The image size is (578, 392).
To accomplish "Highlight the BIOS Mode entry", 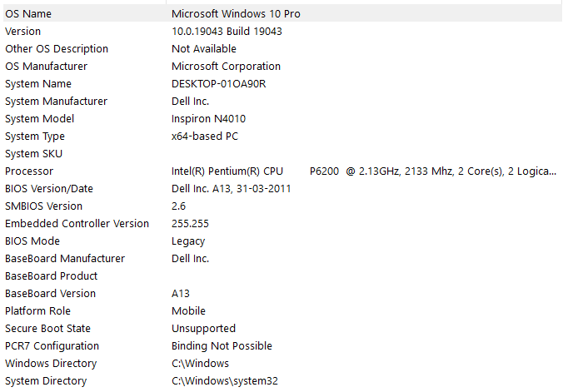I will (32, 241).
